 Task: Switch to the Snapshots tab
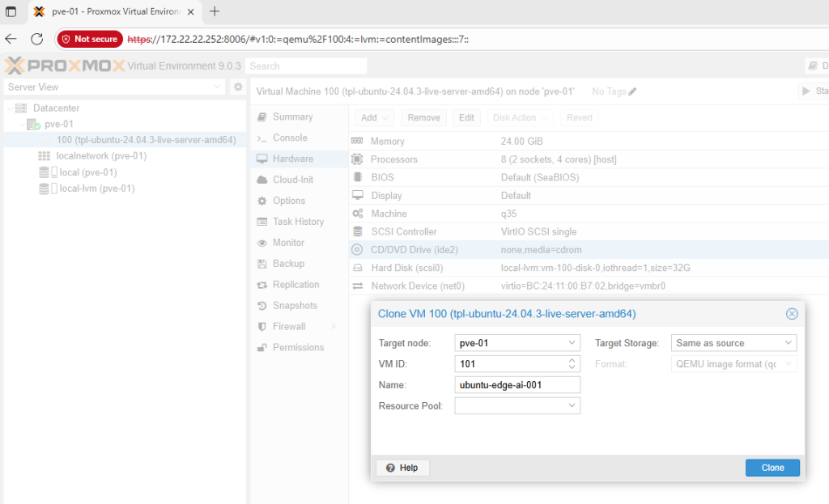295,306
